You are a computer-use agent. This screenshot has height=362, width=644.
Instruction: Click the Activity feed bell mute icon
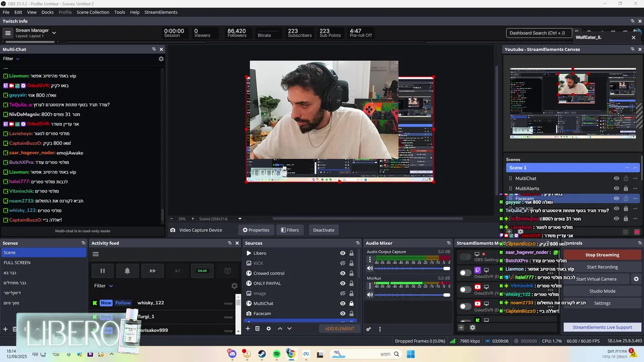click(127, 270)
